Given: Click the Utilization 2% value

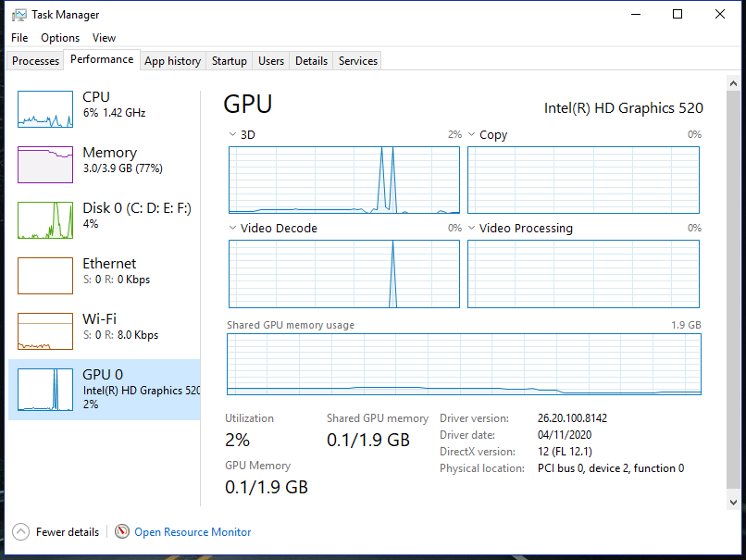Looking at the screenshot, I should click(238, 440).
